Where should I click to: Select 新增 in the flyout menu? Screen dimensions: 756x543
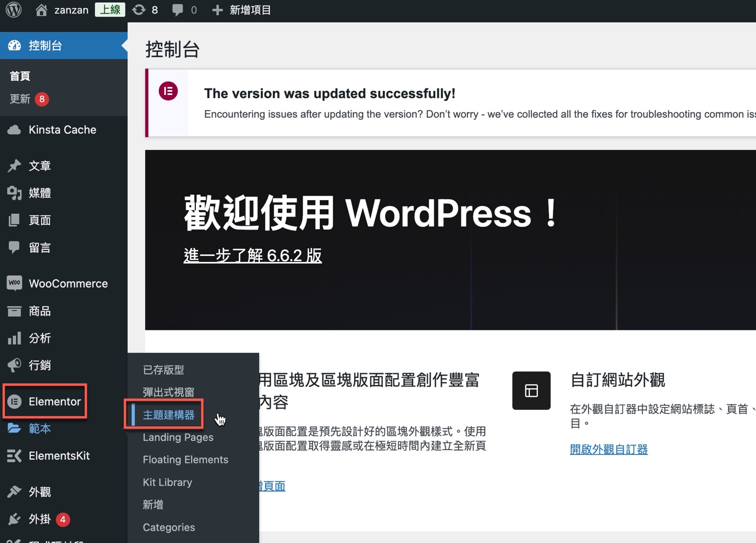pos(153,505)
